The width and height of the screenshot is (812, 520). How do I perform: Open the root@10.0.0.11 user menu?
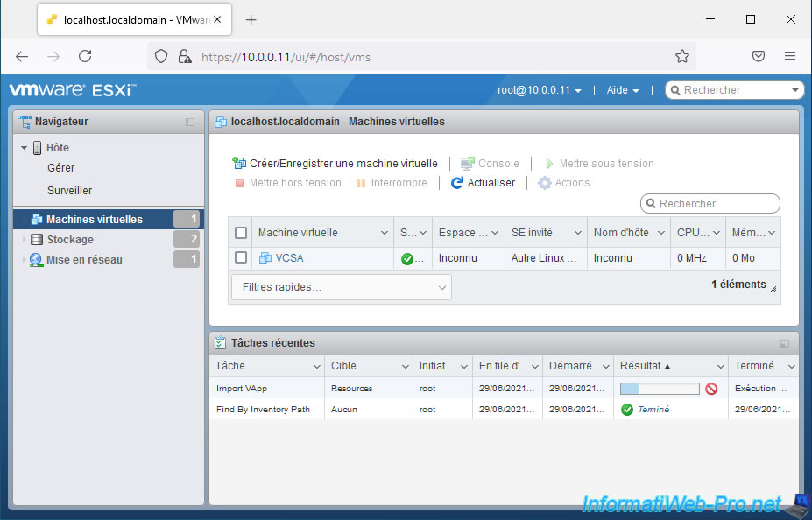pos(539,90)
